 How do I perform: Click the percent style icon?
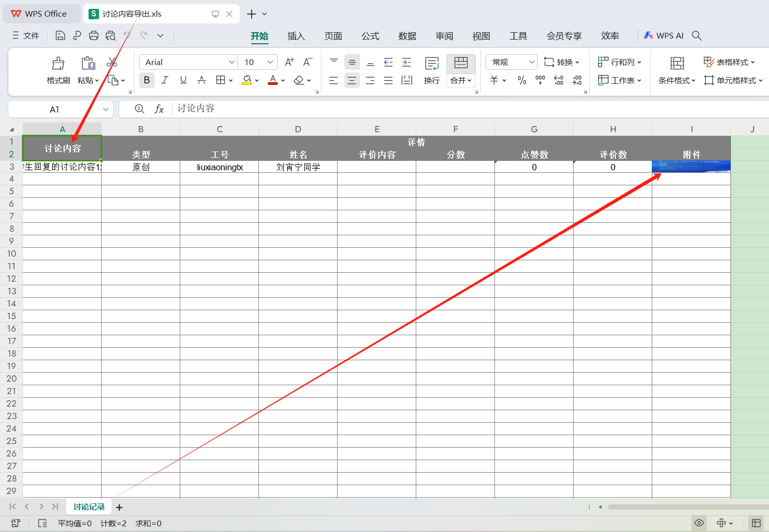tap(522, 80)
